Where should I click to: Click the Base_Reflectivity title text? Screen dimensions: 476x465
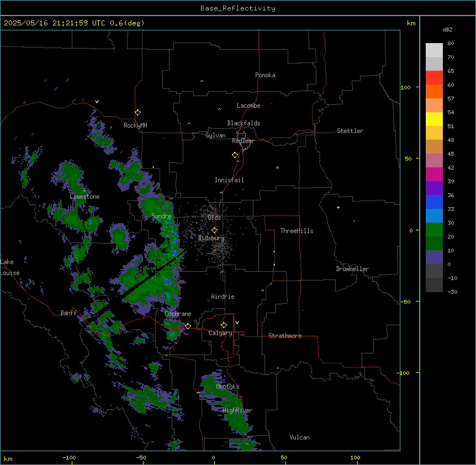pyautogui.click(x=238, y=8)
